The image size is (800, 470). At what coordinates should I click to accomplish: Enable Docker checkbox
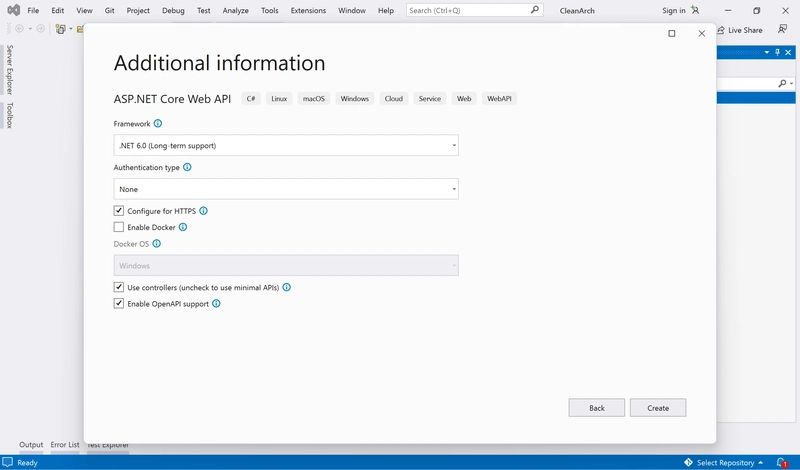pyautogui.click(x=119, y=227)
